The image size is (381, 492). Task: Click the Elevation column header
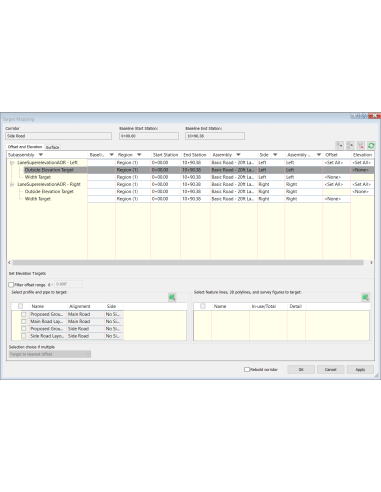[362, 155]
